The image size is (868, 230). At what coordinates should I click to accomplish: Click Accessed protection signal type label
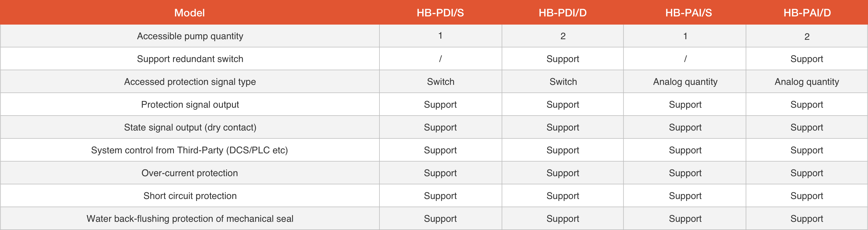tap(190, 82)
